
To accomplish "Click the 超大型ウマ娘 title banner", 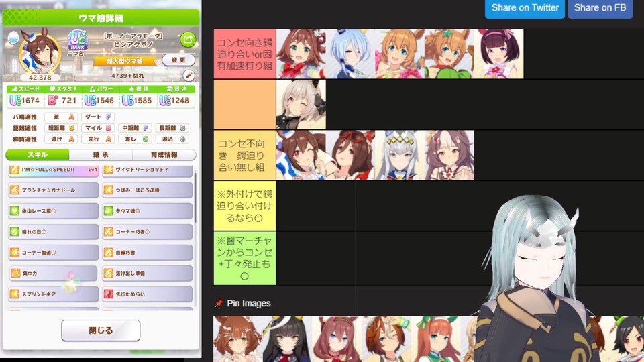I will [x=125, y=61].
